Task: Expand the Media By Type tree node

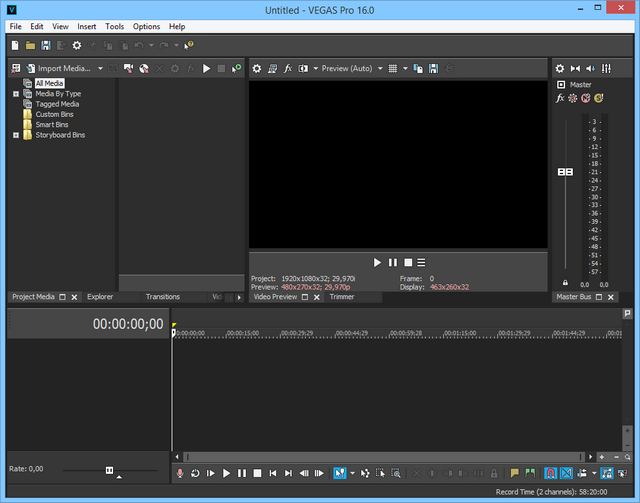Action: coord(16,94)
